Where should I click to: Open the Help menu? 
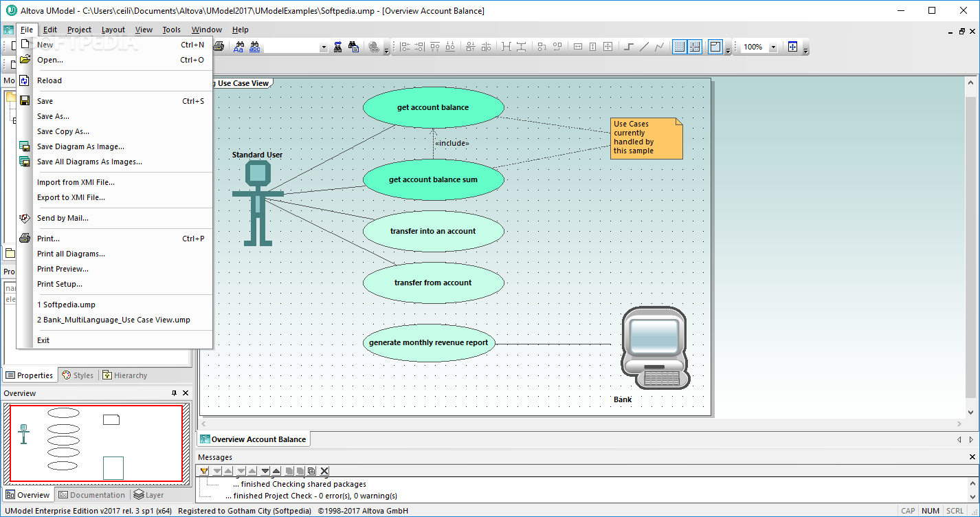pyautogui.click(x=241, y=30)
